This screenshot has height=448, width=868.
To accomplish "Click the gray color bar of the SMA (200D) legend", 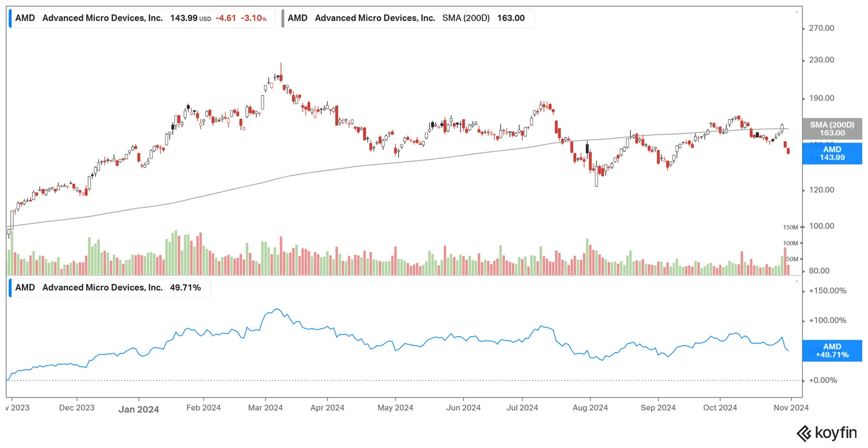I will tap(283, 18).
